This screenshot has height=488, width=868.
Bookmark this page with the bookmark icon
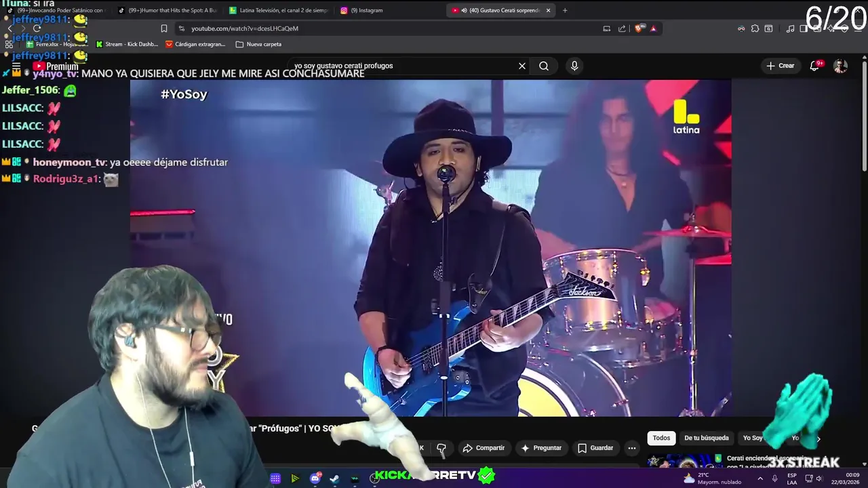click(x=163, y=28)
